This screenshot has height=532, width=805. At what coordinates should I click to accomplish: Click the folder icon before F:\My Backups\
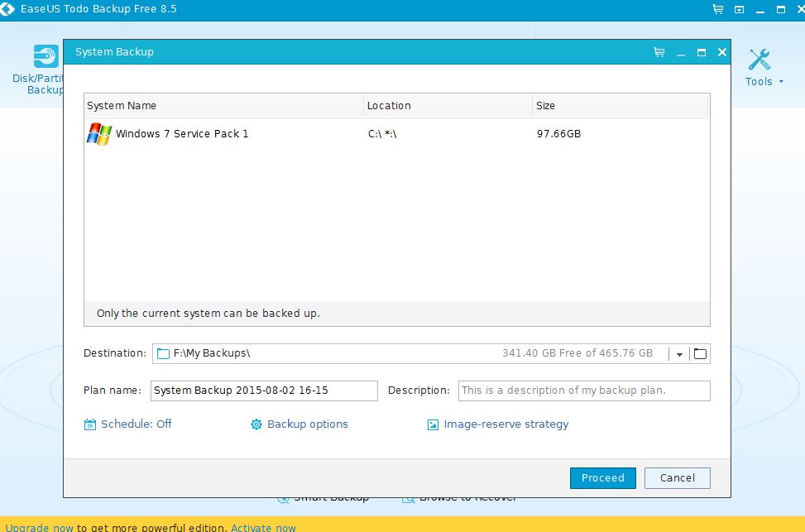click(x=163, y=353)
